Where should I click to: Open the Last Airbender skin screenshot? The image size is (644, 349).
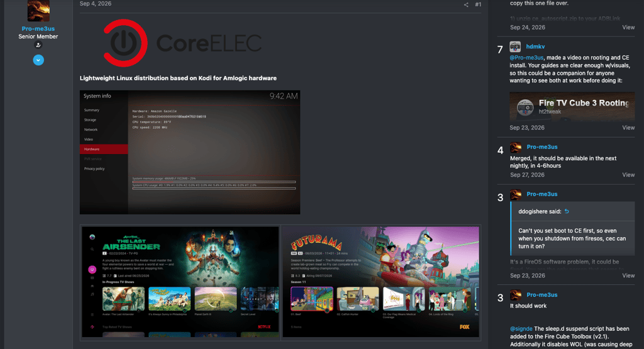coord(180,282)
